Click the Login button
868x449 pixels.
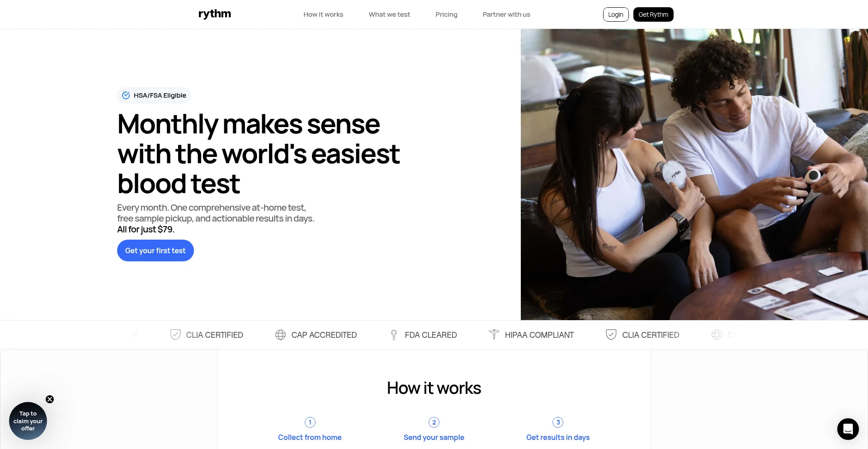pos(616,14)
